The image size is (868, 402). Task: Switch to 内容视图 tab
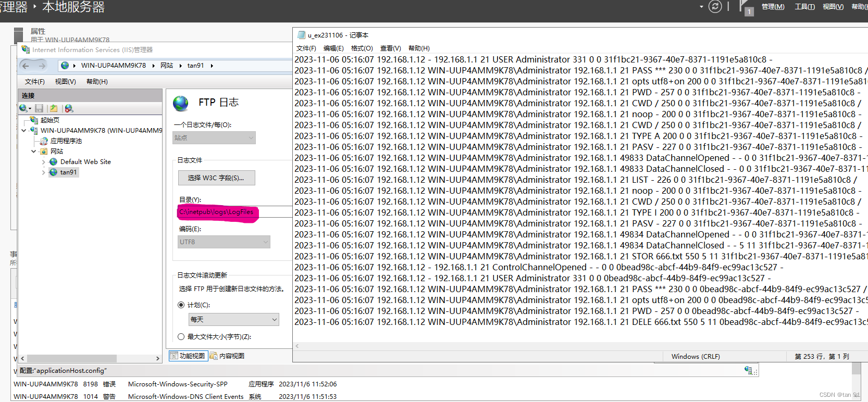pos(227,356)
